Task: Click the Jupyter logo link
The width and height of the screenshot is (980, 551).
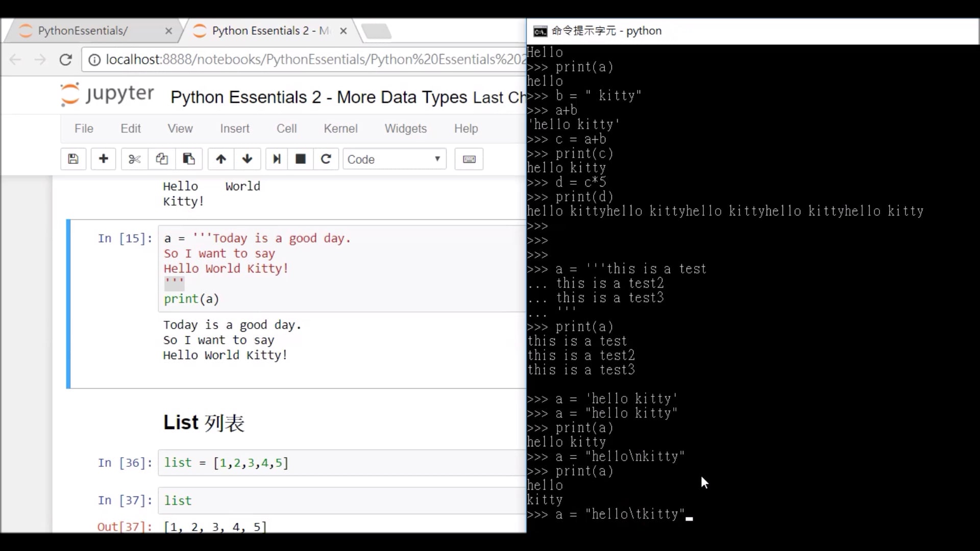Action: [108, 94]
